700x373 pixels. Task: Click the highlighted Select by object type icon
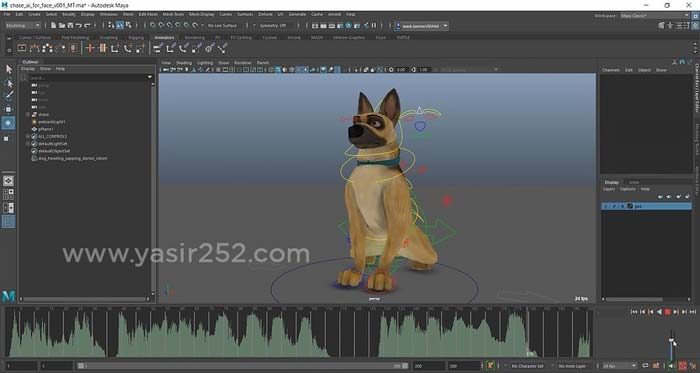(x=120, y=25)
